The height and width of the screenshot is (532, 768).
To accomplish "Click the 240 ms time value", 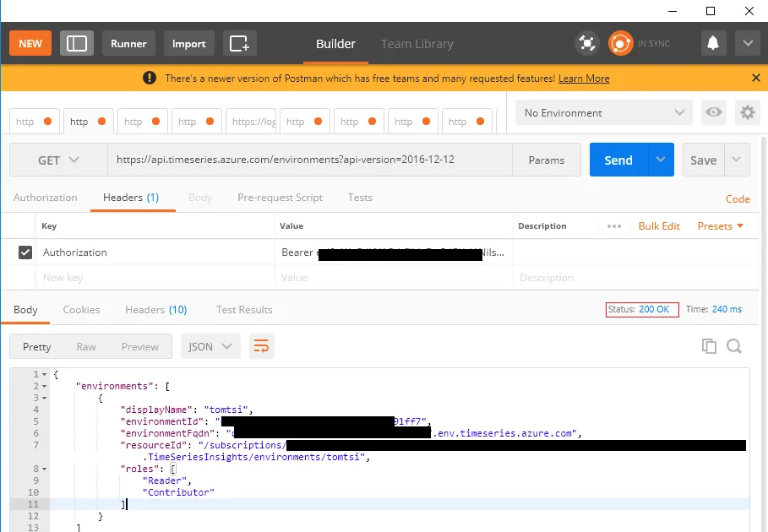I will click(727, 309).
